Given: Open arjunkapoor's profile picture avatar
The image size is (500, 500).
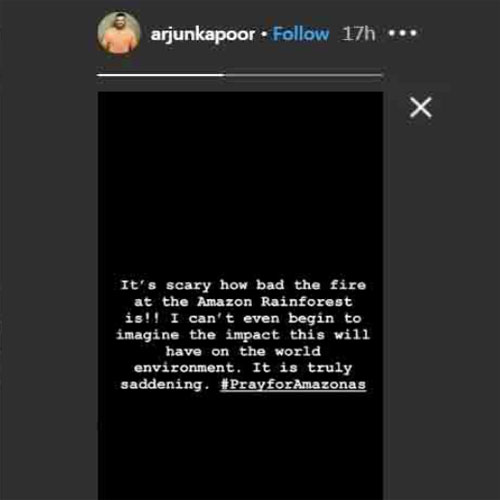Looking at the screenshot, I should click(x=119, y=33).
